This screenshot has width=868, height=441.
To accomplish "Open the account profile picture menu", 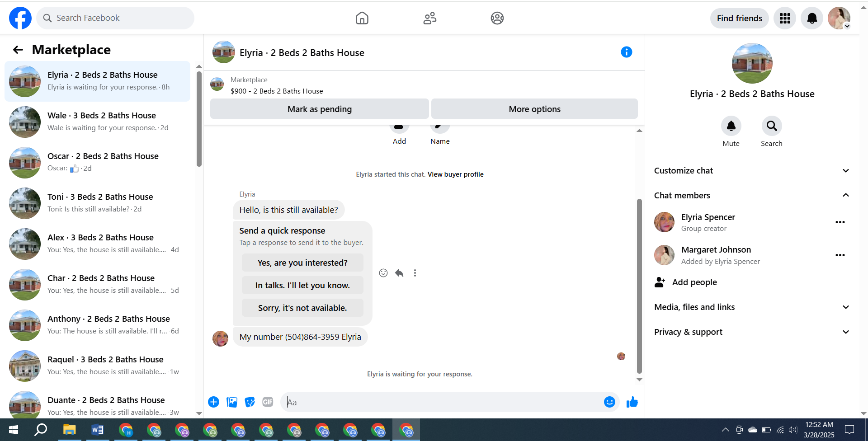I will click(x=839, y=18).
